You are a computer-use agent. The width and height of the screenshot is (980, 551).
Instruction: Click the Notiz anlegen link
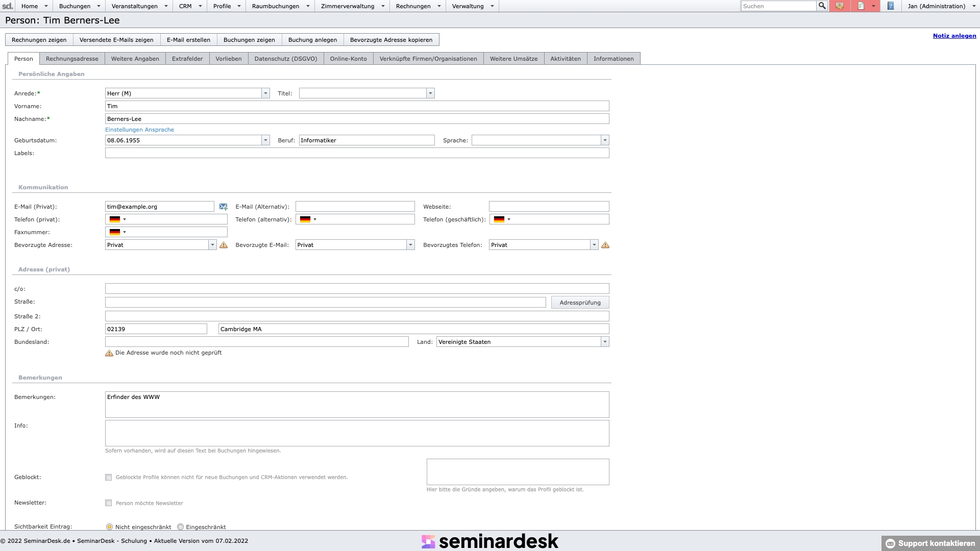point(954,36)
